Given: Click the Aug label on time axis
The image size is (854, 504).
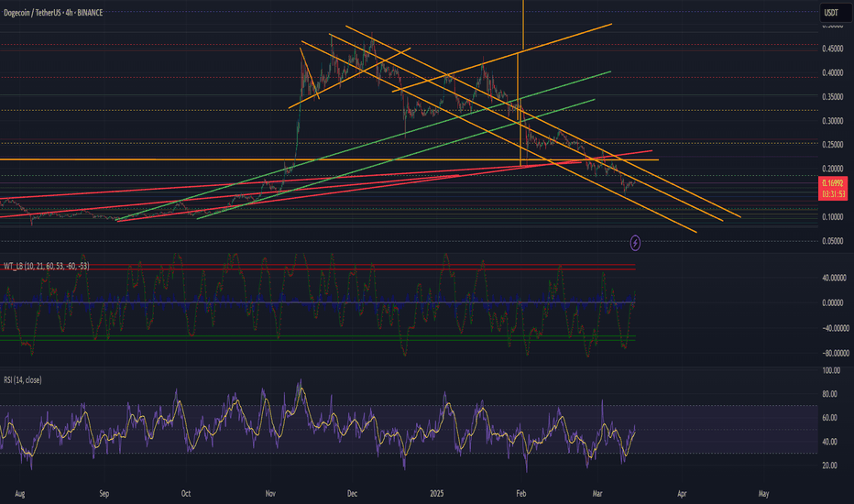Looking at the screenshot, I should click(x=20, y=494).
